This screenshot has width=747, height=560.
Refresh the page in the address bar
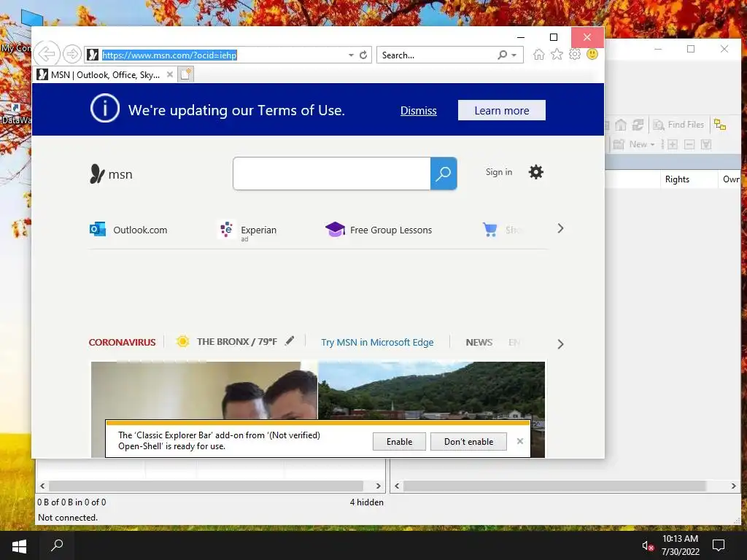[363, 55]
